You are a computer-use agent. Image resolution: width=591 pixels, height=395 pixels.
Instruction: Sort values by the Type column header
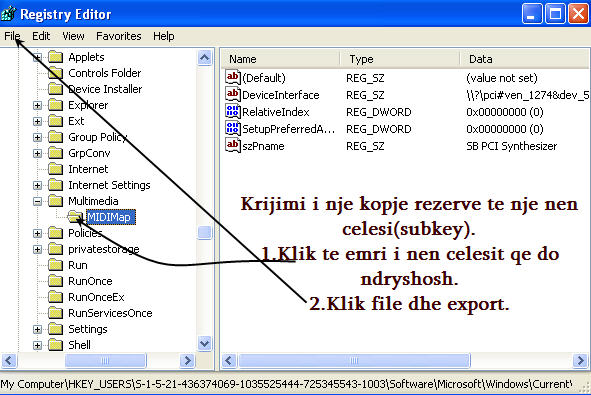click(400, 59)
